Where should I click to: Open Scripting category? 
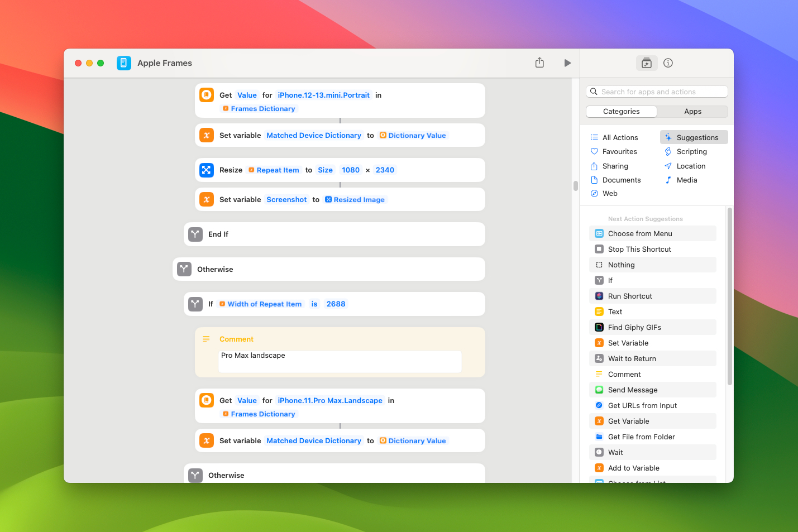click(x=691, y=151)
